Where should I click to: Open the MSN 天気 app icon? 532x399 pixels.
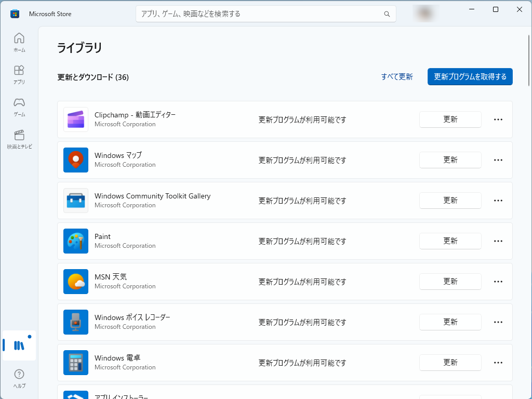[76, 281]
